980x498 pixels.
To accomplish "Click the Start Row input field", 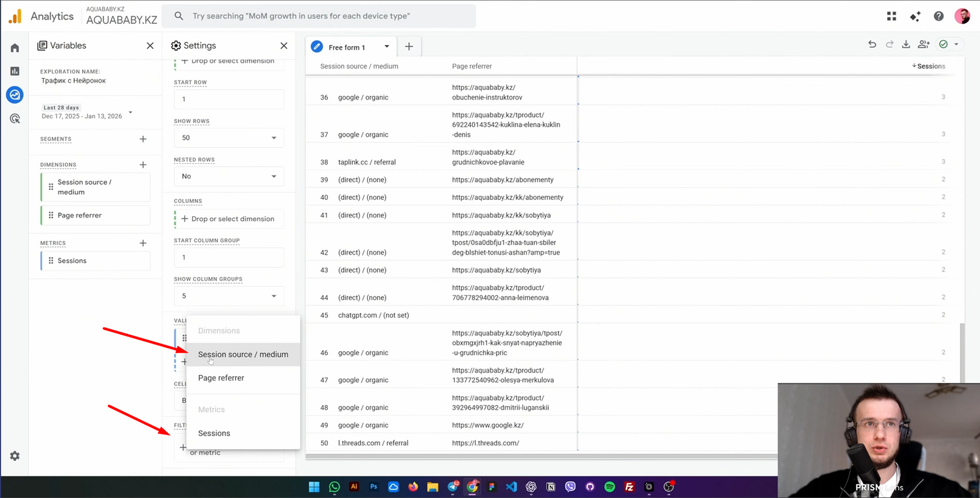I will click(229, 99).
